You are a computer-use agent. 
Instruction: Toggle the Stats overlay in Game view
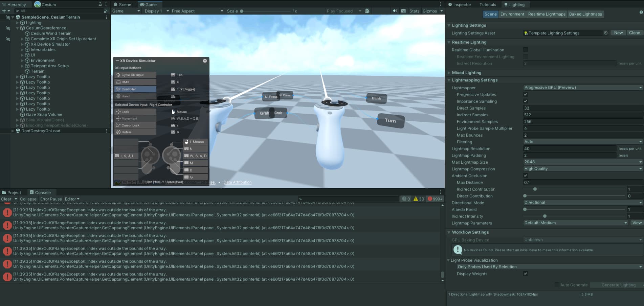[414, 11]
